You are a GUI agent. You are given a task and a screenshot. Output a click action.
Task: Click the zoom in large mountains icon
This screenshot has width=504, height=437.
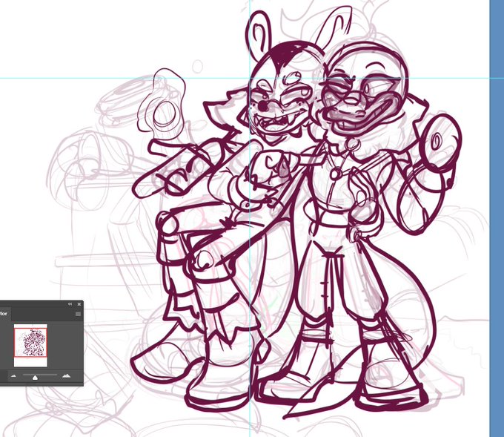[66, 375]
